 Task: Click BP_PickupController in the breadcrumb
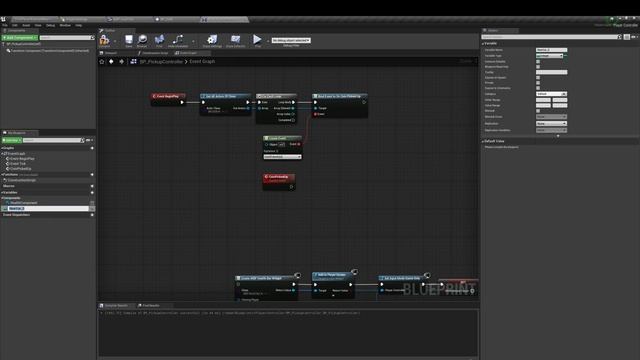click(161, 62)
